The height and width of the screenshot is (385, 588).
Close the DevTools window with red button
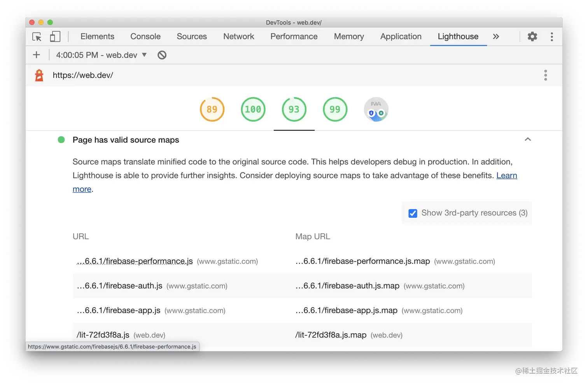point(32,23)
